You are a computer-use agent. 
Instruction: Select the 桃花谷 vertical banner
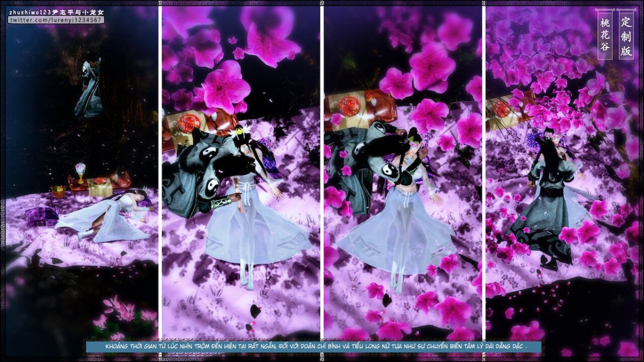(605, 34)
